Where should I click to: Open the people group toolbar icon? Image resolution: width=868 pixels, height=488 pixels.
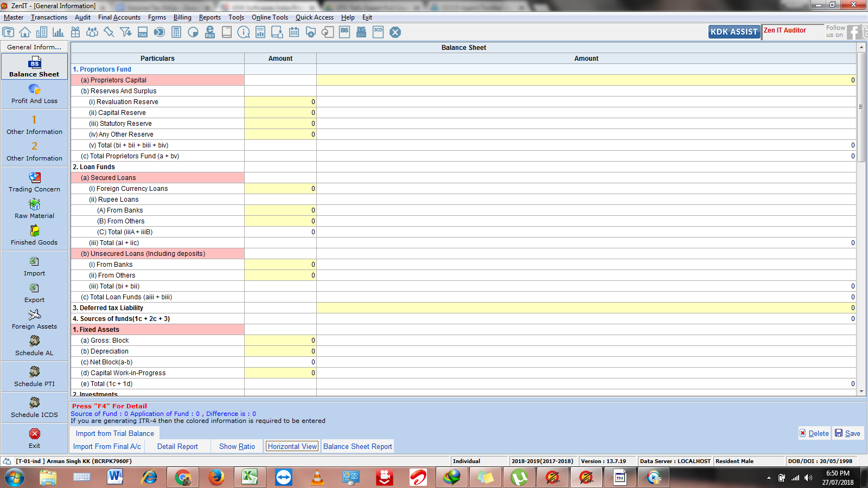click(x=92, y=32)
